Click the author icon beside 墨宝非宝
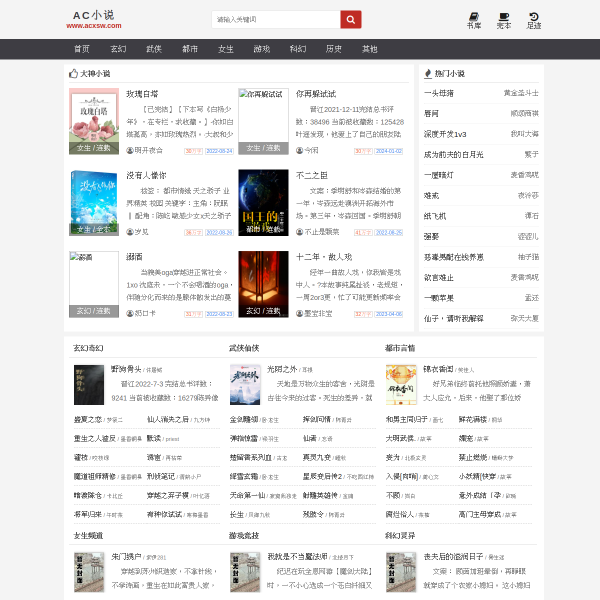The image size is (600, 600). (x=300, y=313)
